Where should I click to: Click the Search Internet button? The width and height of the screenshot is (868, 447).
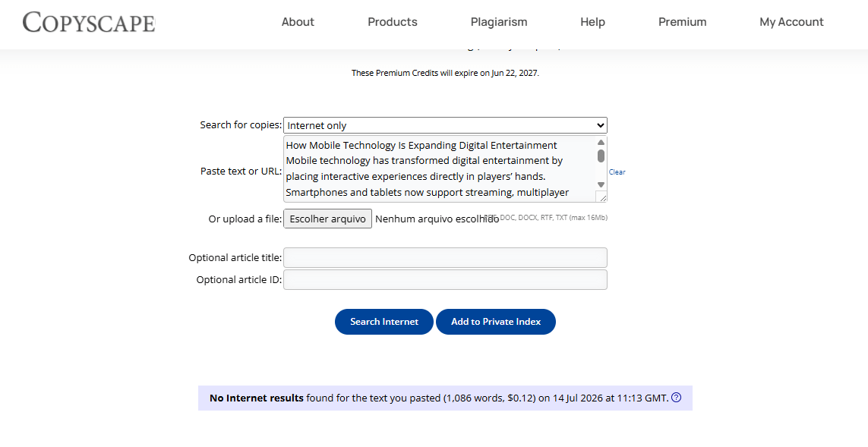tap(384, 322)
